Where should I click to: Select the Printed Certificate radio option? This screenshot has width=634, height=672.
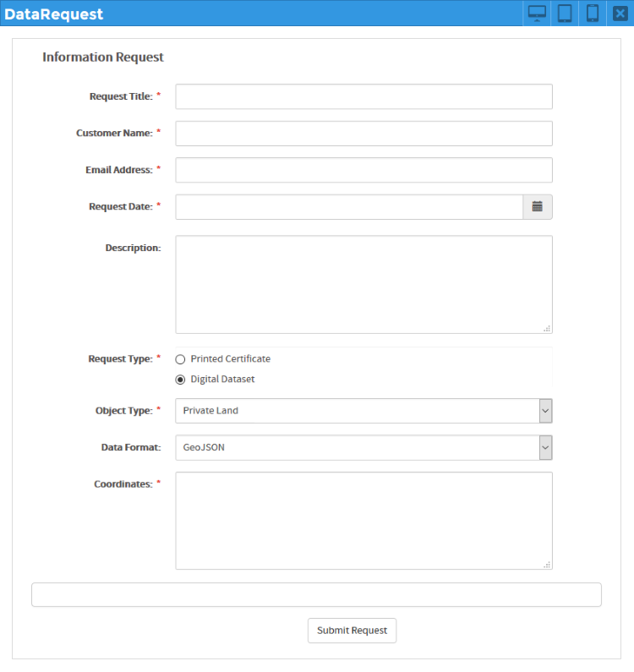coord(180,359)
